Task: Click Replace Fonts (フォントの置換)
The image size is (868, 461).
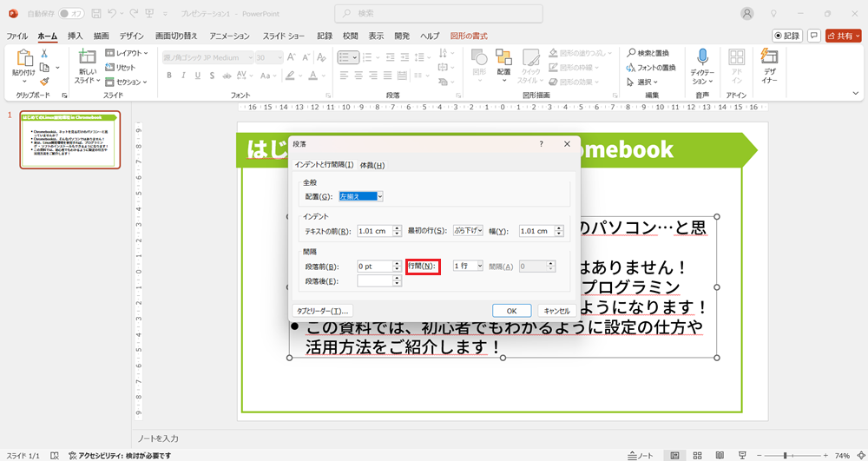Action: 651,68
